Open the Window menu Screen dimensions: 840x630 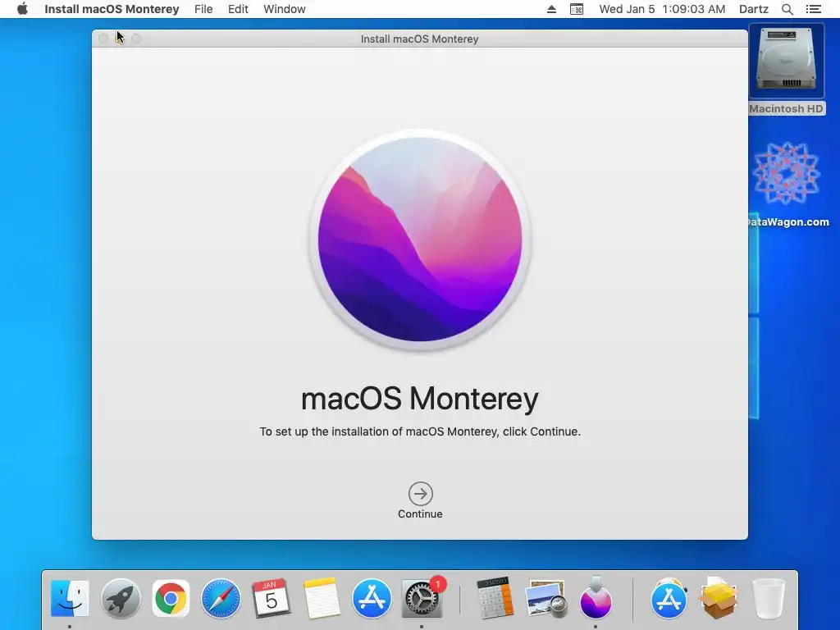click(x=285, y=9)
